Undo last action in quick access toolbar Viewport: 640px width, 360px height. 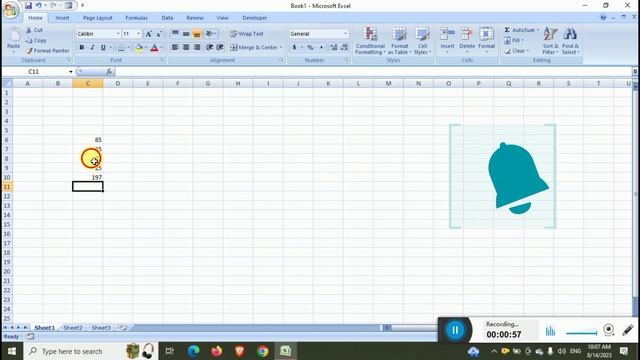pyautogui.click(x=38, y=6)
